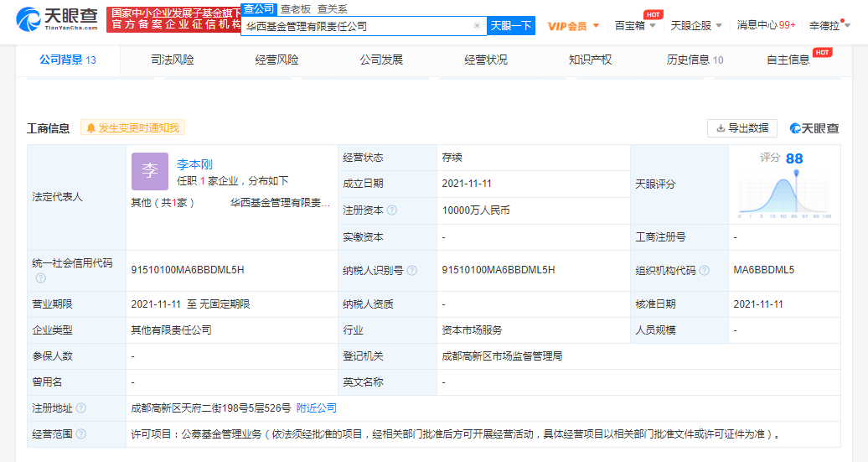Open the 百宝箱 dropdown menu
This screenshot has height=462, width=868.
click(x=635, y=25)
